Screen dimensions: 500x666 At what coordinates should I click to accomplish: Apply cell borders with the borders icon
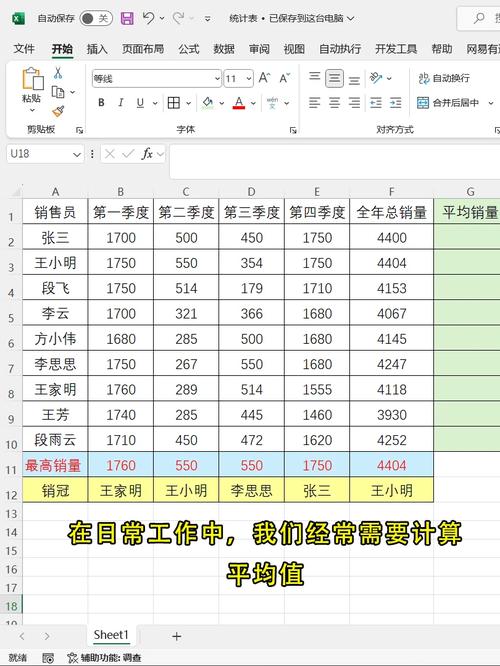pyautogui.click(x=174, y=103)
